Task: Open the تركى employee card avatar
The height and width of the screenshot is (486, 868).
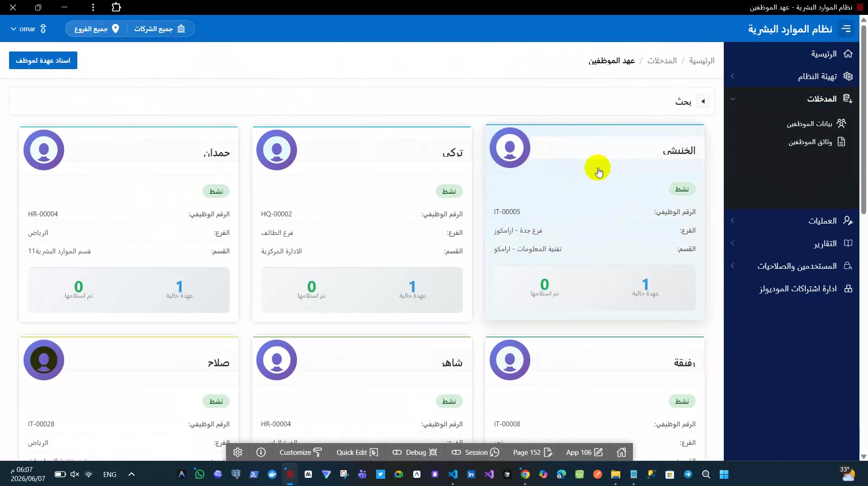Action: pos(277,150)
